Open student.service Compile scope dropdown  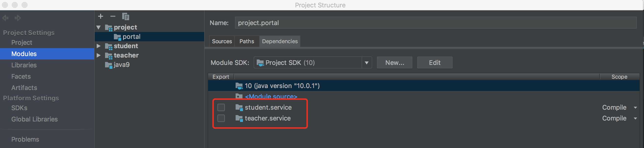635,108
